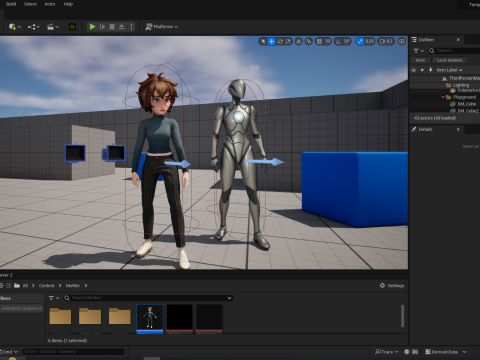Click the Content breadcrumb in Content Browser
480x360 pixels.
click(46, 286)
